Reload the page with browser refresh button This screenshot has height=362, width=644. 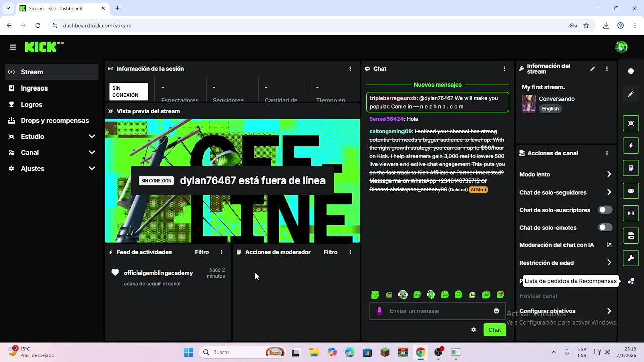click(38, 25)
